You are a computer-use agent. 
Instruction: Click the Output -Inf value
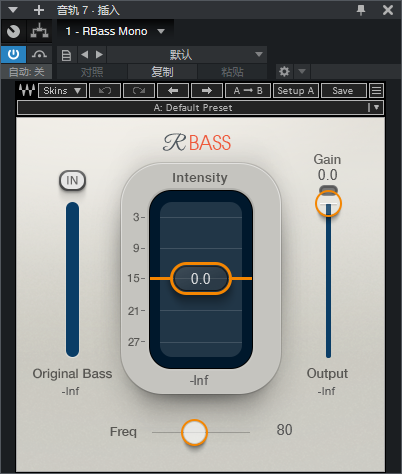326,391
